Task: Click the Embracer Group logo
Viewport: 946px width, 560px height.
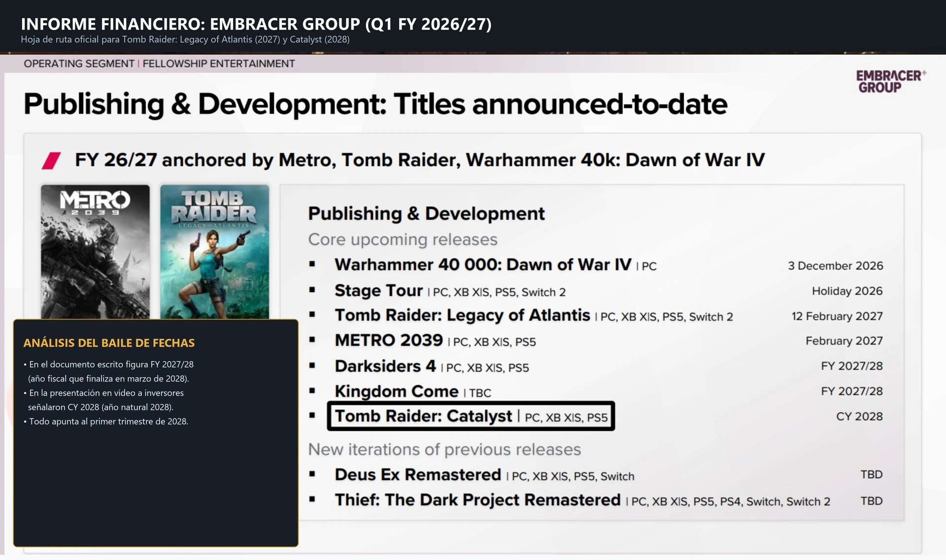Action: (x=891, y=81)
